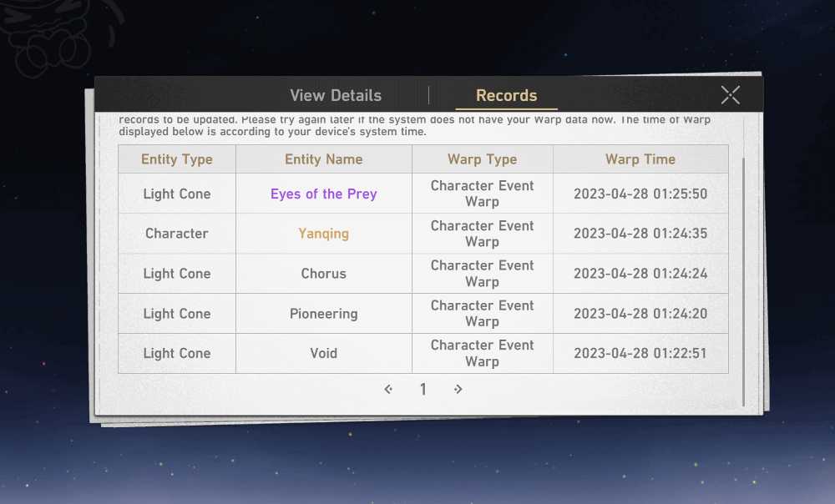Click the vertical scrollbar of the records panel
This screenshot has width=835, height=504.
pos(743,282)
